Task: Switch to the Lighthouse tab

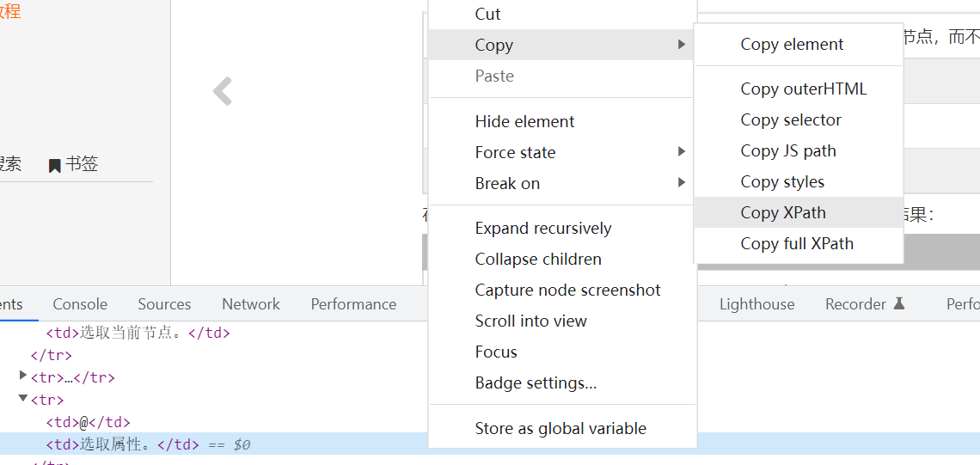Action: (756, 304)
